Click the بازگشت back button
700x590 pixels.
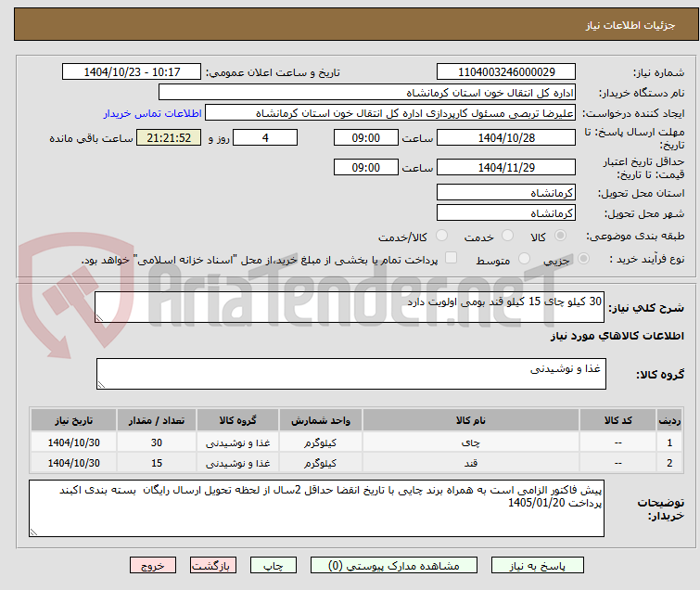(213, 566)
